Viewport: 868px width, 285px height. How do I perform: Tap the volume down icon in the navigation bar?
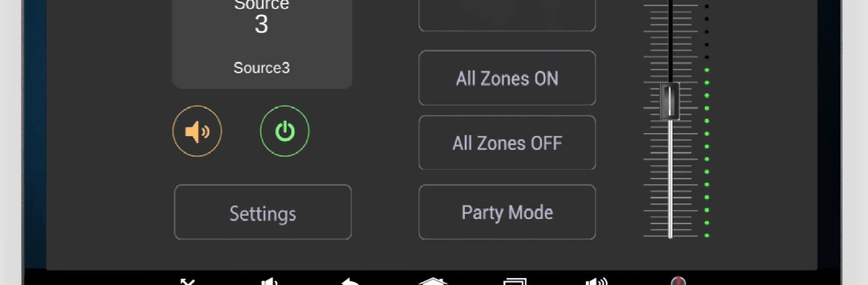pos(269,281)
